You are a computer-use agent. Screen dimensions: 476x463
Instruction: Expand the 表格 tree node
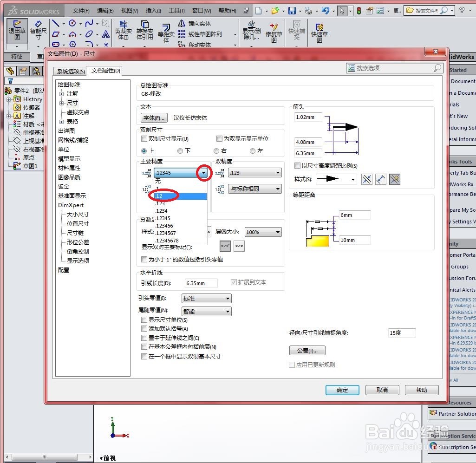[62, 122]
